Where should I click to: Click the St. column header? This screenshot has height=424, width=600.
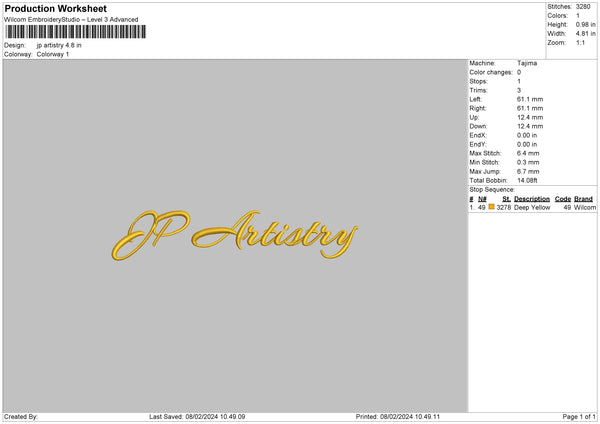pos(507,199)
